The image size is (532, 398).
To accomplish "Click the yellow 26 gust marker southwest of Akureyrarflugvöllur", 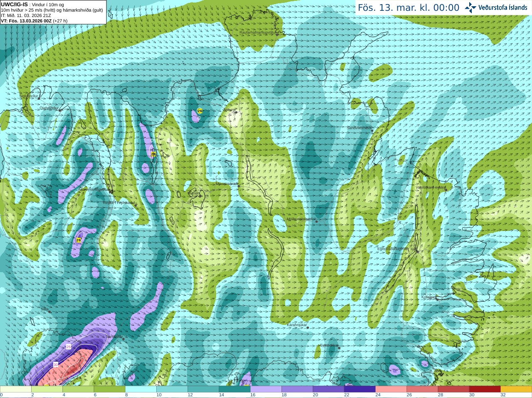I will (x=79, y=240).
